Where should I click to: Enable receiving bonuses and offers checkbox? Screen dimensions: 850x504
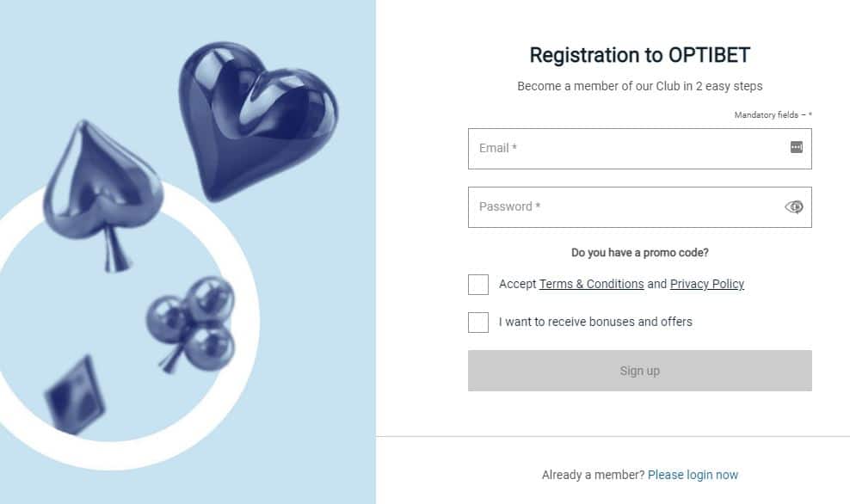tap(478, 323)
